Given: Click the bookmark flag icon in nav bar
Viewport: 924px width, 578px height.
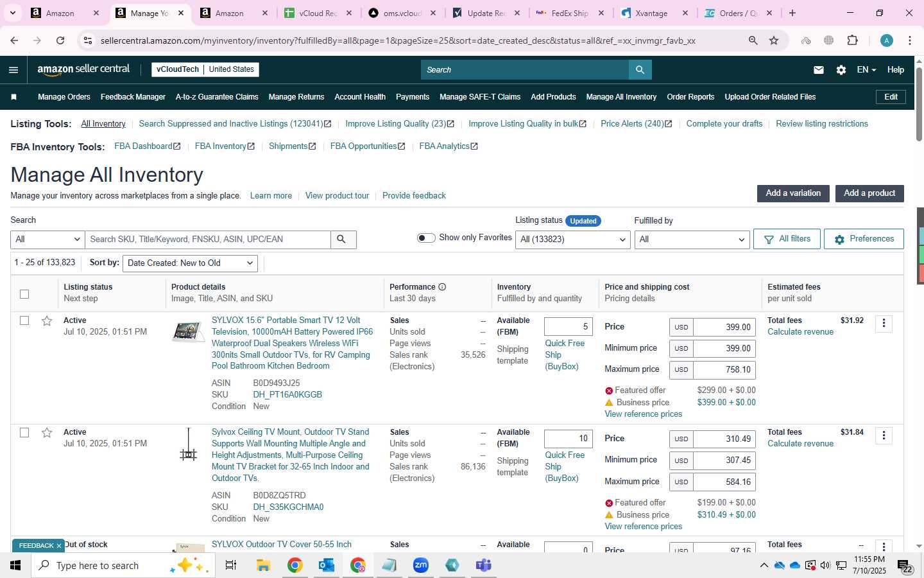Looking at the screenshot, I should pyautogui.click(x=14, y=97).
